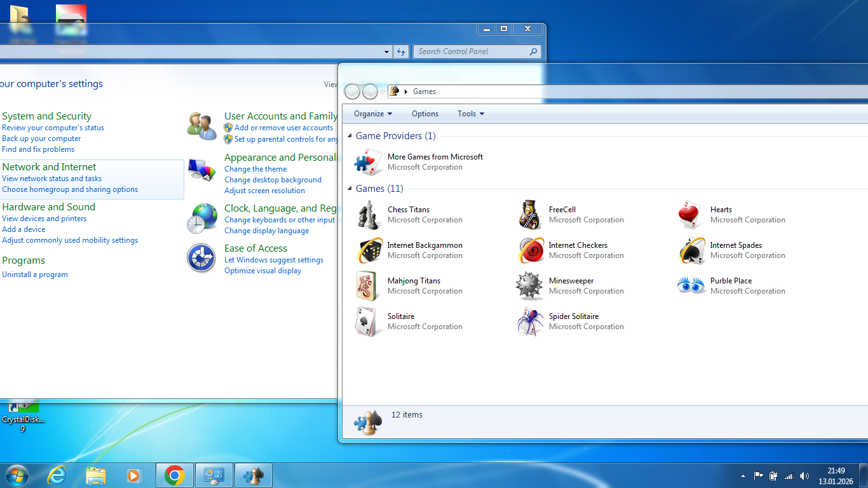Expand the recent pages dropdown in the Games window
Viewport: 868px width, 488px height.
pos(383,92)
